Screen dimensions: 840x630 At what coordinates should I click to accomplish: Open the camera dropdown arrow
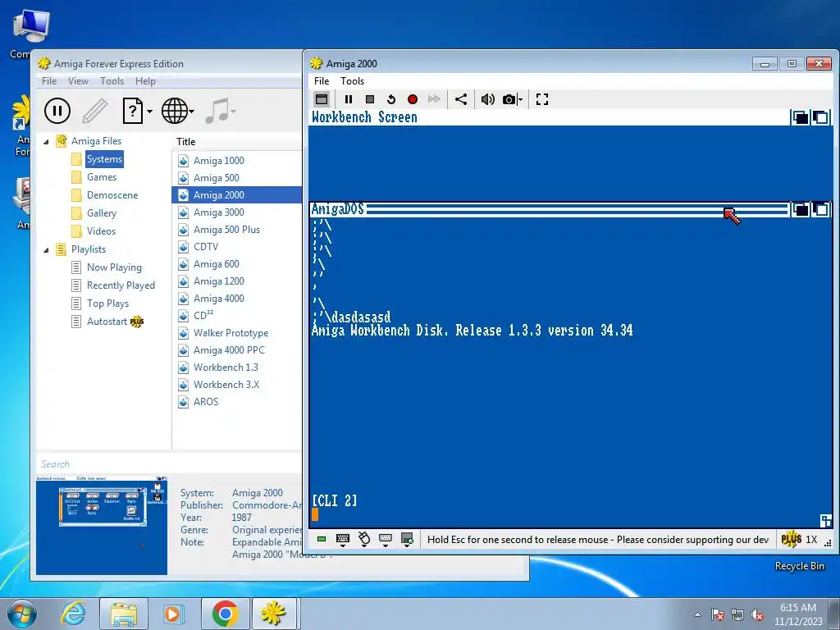[x=520, y=99]
